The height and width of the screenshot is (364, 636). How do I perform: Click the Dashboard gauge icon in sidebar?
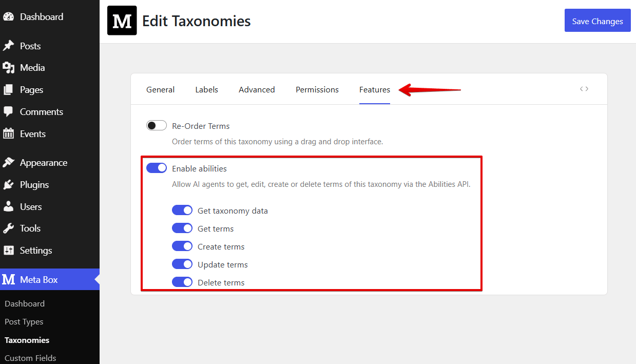click(x=8, y=17)
